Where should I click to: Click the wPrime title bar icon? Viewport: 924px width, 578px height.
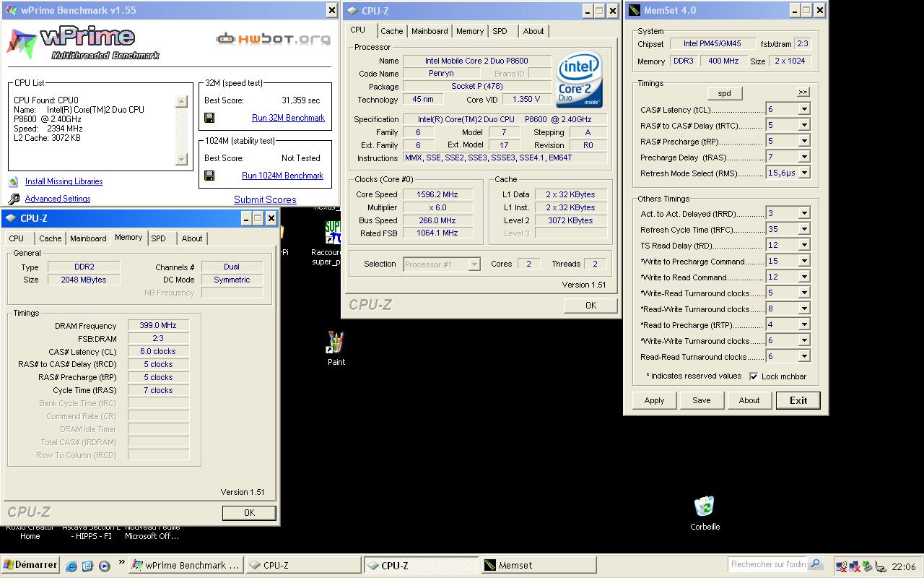(x=12, y=10)
